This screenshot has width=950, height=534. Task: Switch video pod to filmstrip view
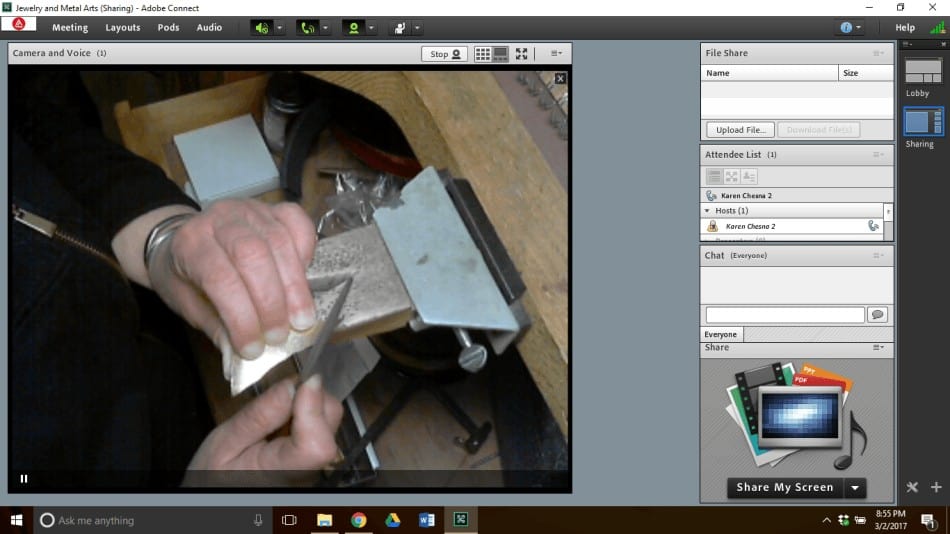[x=500, y=54]
